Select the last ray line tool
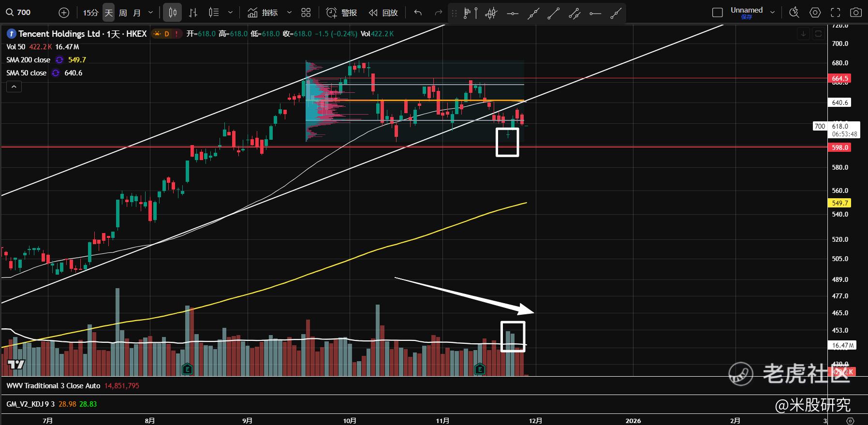 [x=616, y=13]
